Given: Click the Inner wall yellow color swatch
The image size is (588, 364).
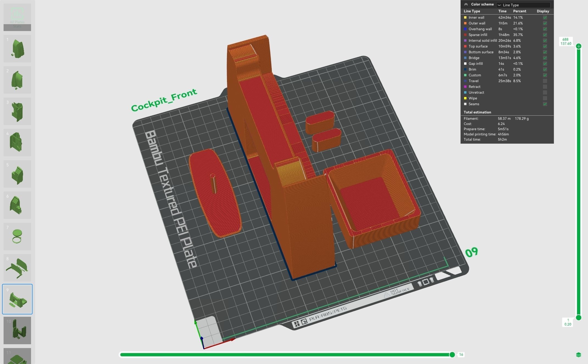Looking at the screenshot, I should tap(465, 18).
